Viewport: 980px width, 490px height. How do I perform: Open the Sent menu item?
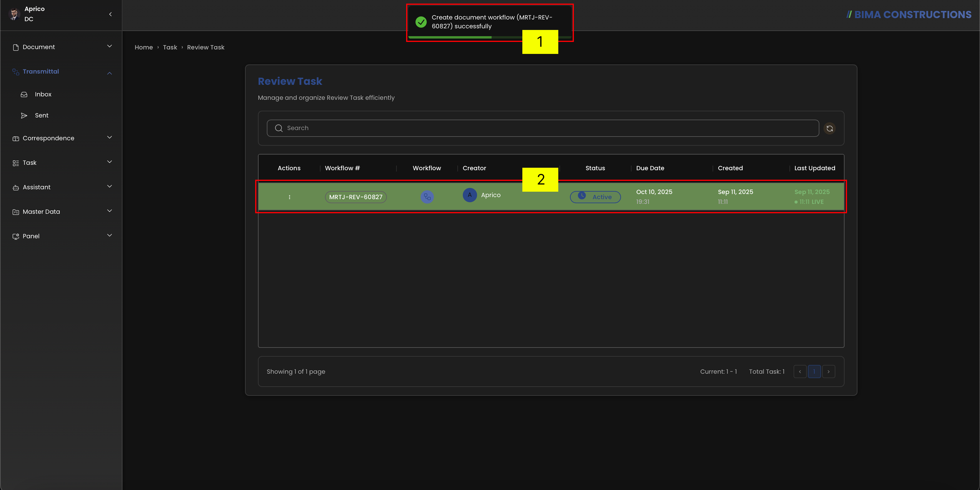(41, 116)
